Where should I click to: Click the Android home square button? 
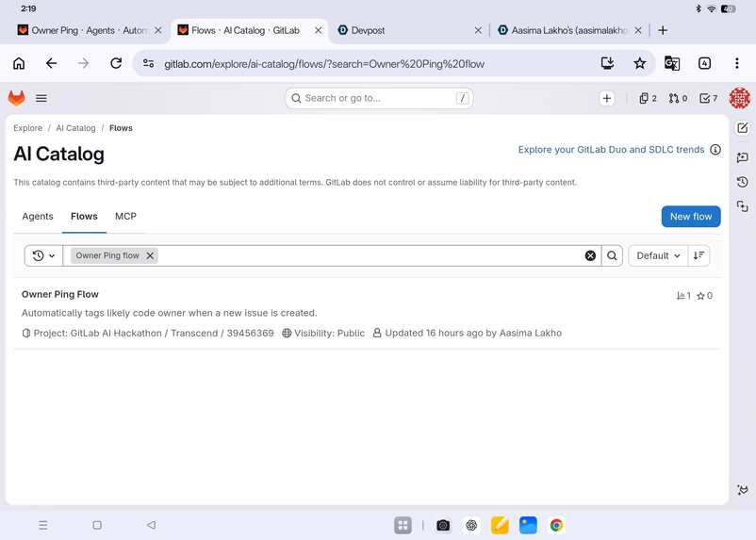coord(97,525)
